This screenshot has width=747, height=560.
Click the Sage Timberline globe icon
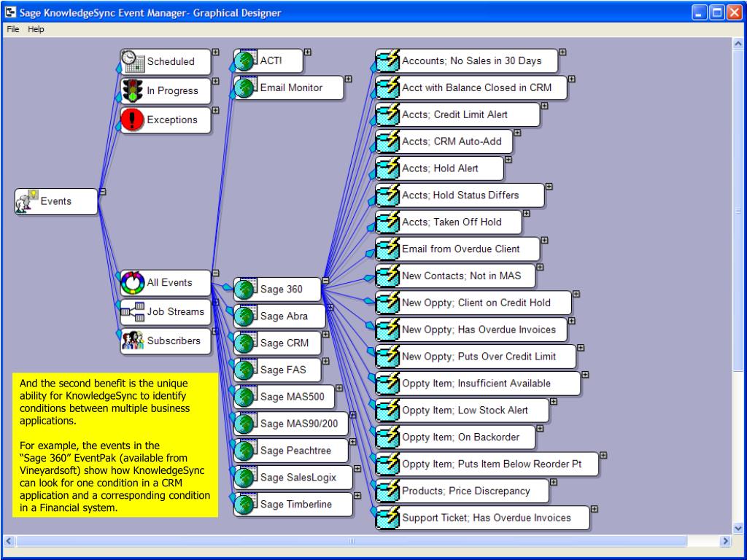tap(246, 505)
